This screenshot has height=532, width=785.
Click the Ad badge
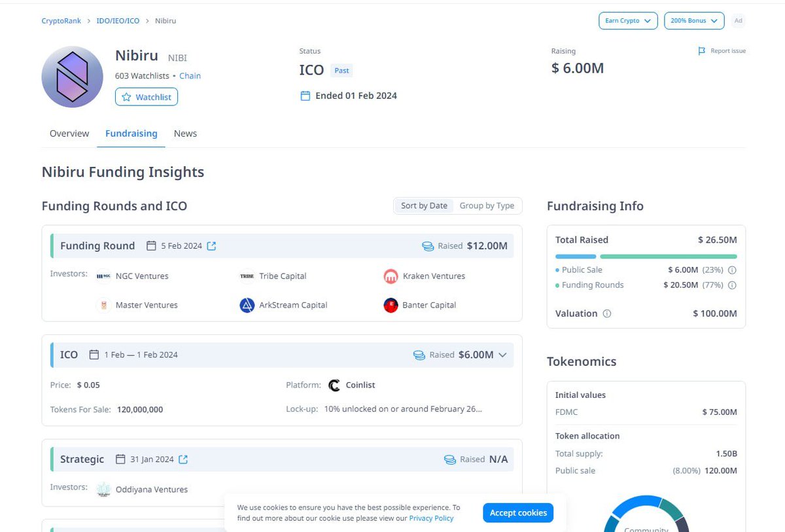738,21
